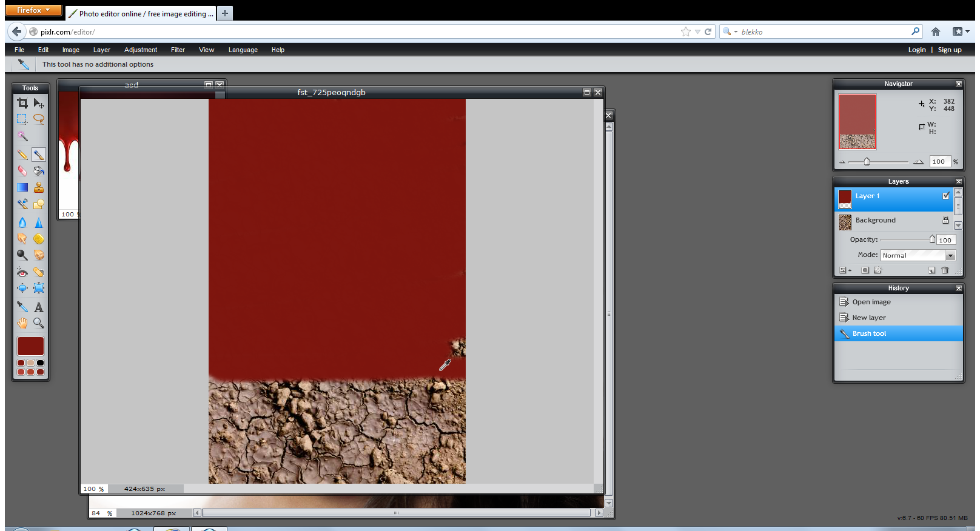The width and height of the screenshot is (980, 531).
Task: Select the Marquee selection tool
Action: [x=22, y=119]
